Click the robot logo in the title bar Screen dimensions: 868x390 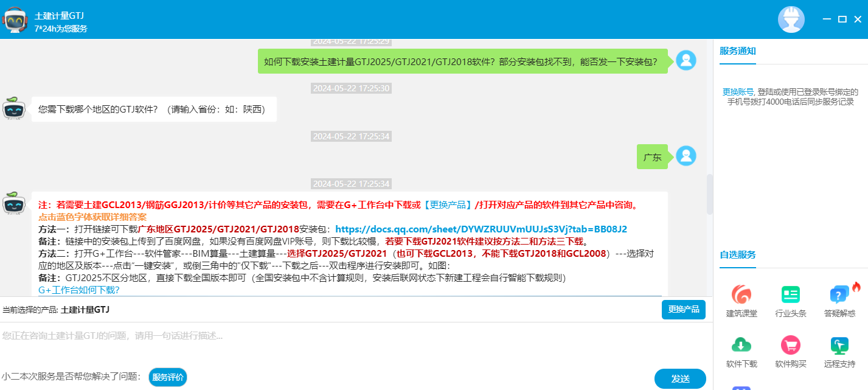16,19
